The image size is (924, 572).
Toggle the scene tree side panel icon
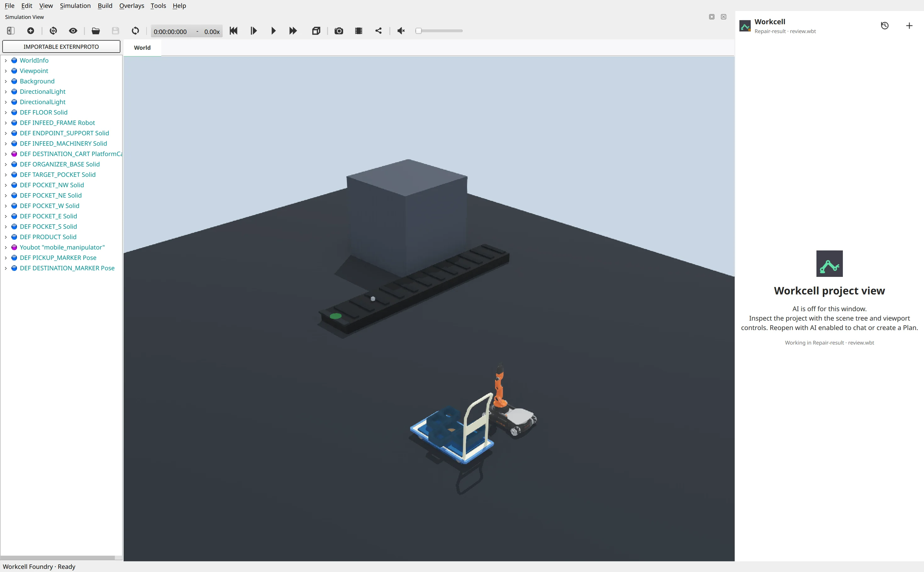coord(11,31)
